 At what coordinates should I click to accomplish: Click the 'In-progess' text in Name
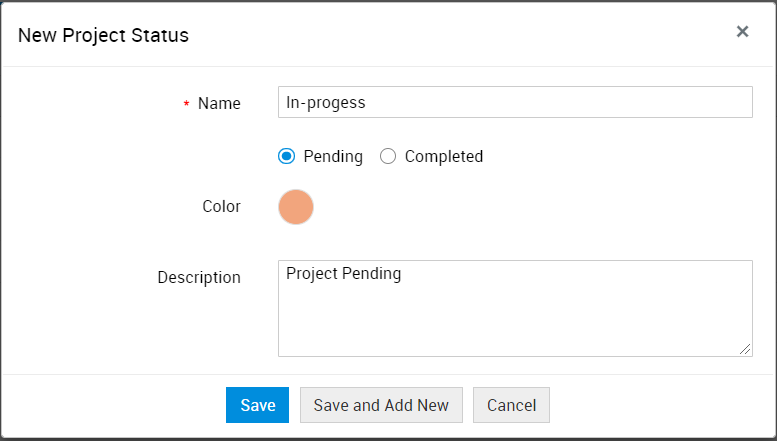[326, 102]
